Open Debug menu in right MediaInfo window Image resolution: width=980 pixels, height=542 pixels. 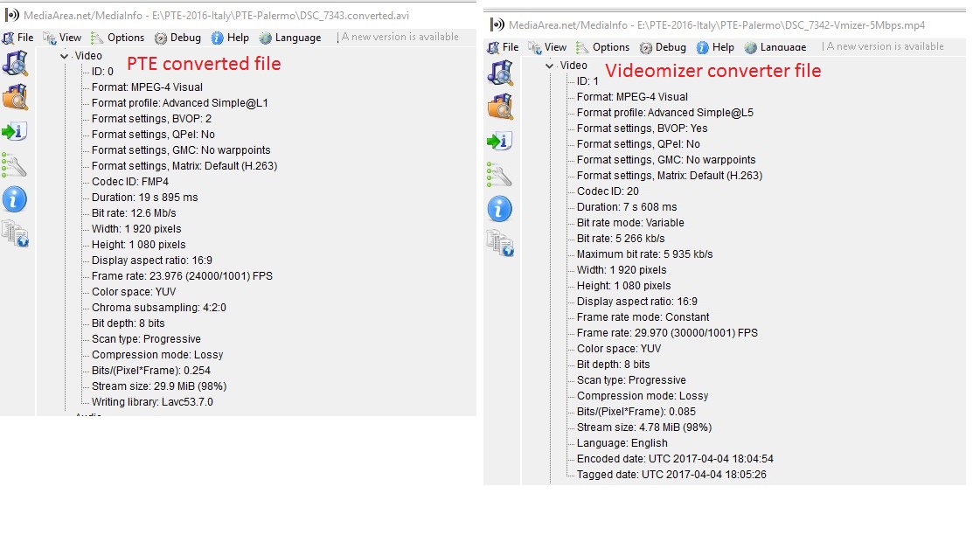point(664,47)
